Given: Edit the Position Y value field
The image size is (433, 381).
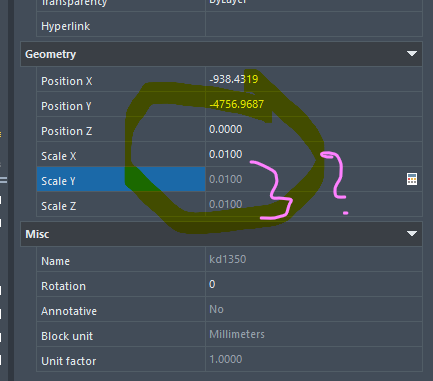Looking at the screenshot, I should click(x=314, y=104).
